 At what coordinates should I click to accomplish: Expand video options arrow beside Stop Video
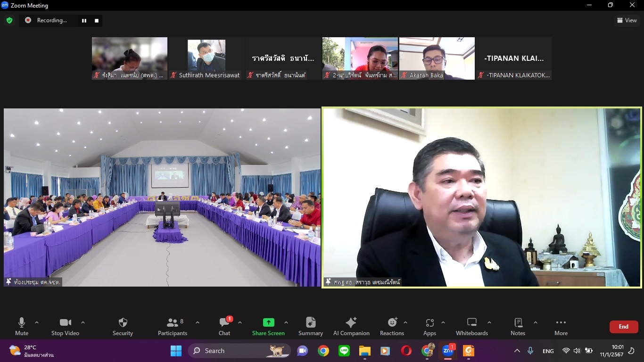pyautogui.click(x=83, y=323)
